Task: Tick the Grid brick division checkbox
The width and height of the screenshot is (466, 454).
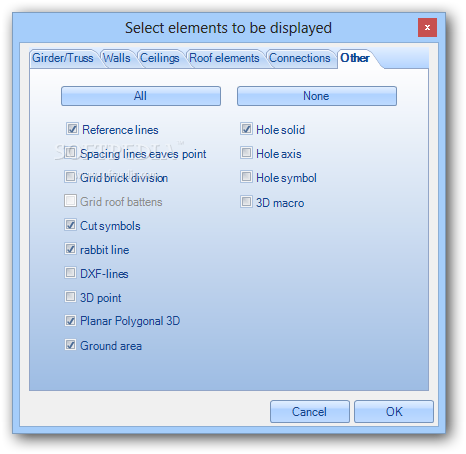Action: tap(70, 177)
